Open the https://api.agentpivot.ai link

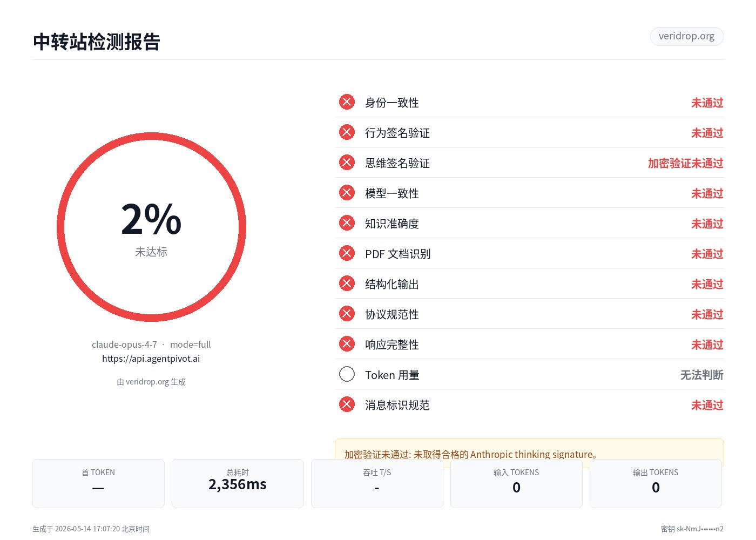(x=151, y=359)
